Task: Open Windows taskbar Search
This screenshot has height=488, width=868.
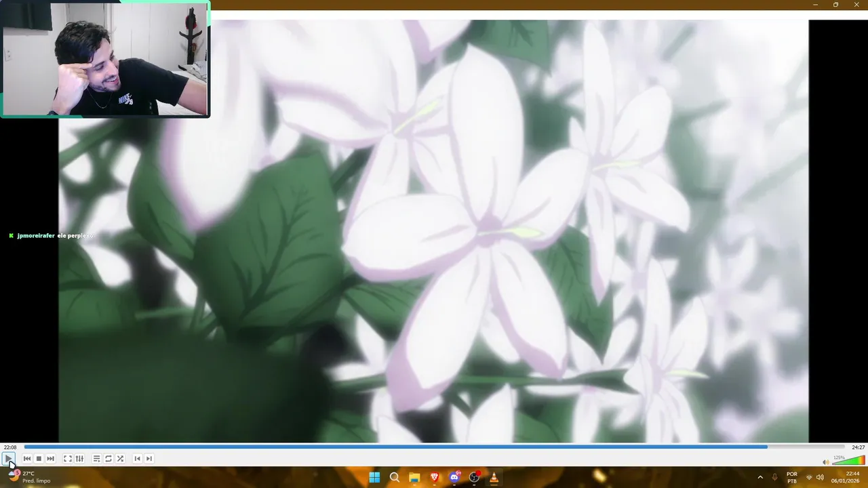Action: (x=395, y=477)
